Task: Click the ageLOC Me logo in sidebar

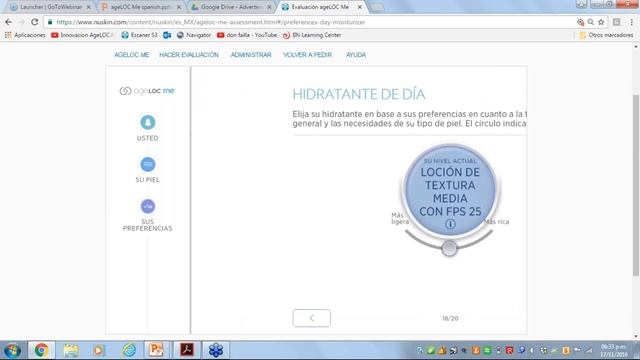Action: tap(147, 91)
